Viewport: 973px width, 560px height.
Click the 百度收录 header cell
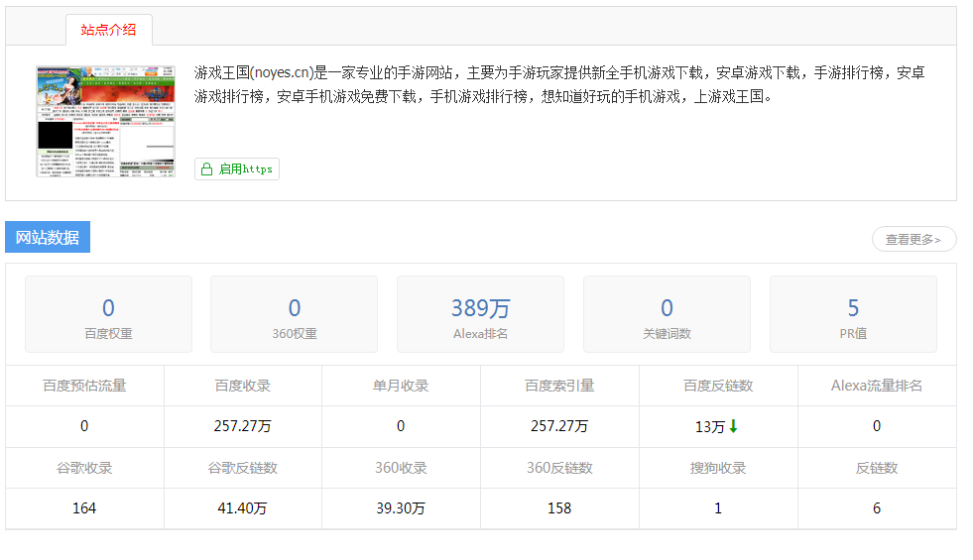(243, 386)
